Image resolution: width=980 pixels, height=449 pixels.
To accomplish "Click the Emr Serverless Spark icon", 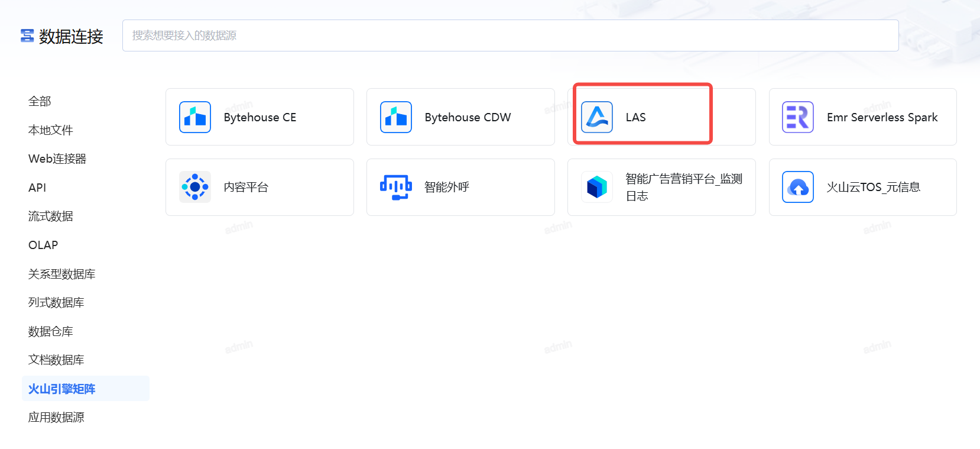I will coord(798,117).
